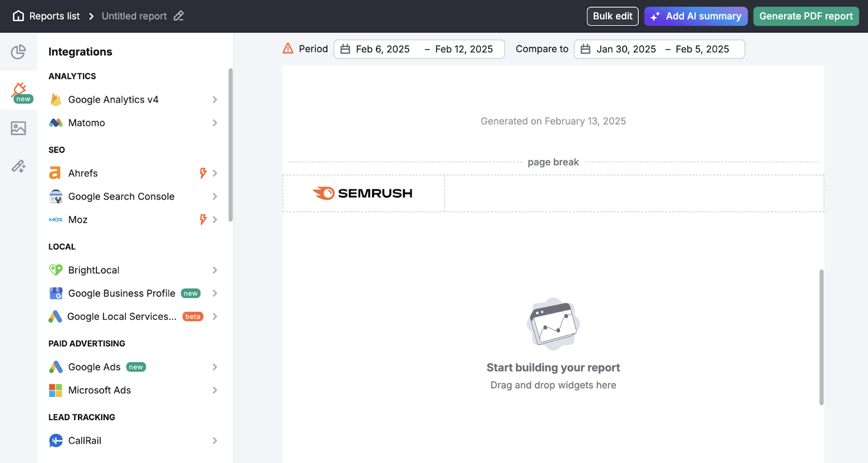Open the Compare to date range picker
Viewport: 868px width, 463px height.
pyautogui.click(x=659, y=49)
